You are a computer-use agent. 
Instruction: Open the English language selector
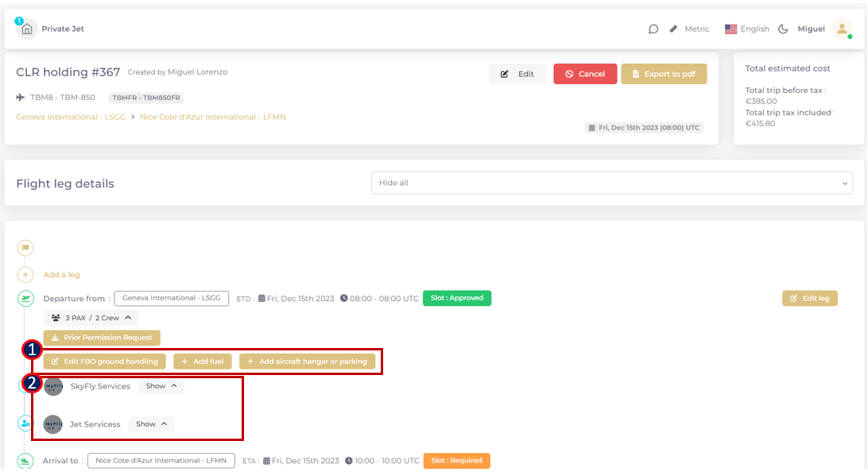(x=746, y=29)
